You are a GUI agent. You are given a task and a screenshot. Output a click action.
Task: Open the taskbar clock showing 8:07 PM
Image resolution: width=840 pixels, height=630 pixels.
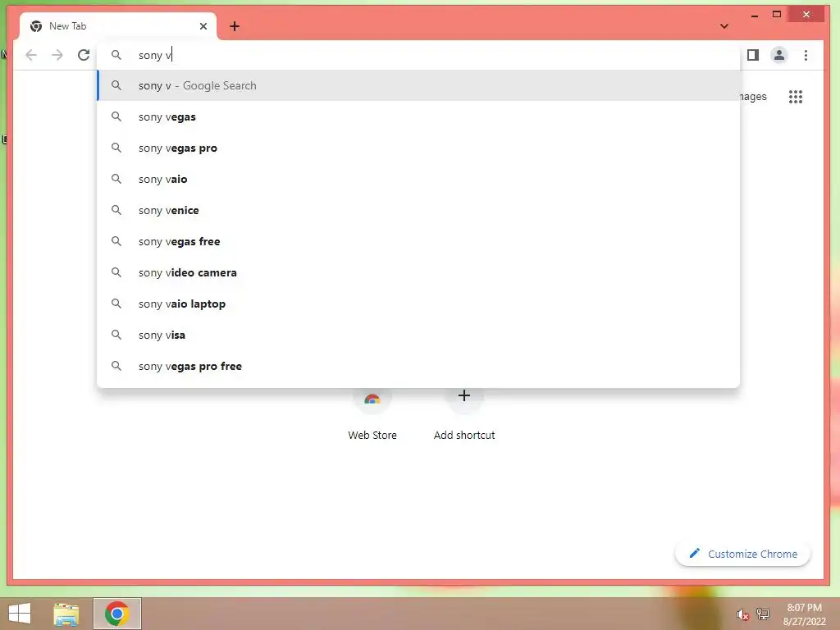tap(804, 614)
